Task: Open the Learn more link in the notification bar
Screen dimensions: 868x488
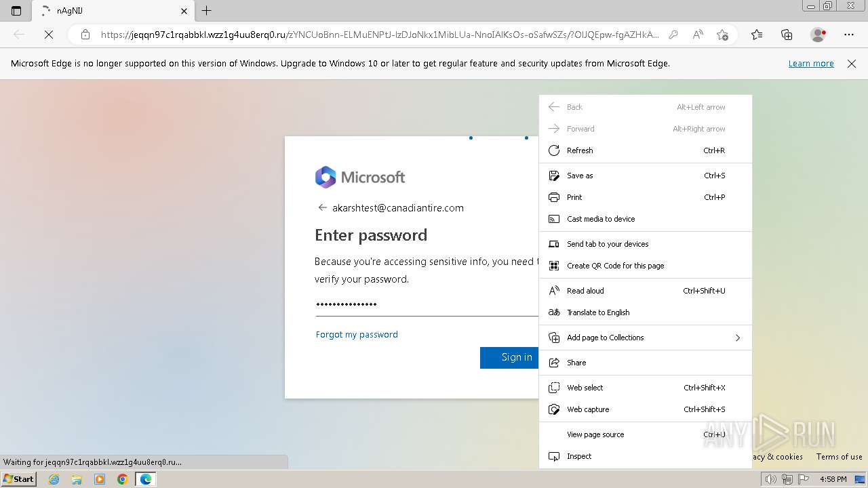Action: pyautogui.click(x=811, y=63)
